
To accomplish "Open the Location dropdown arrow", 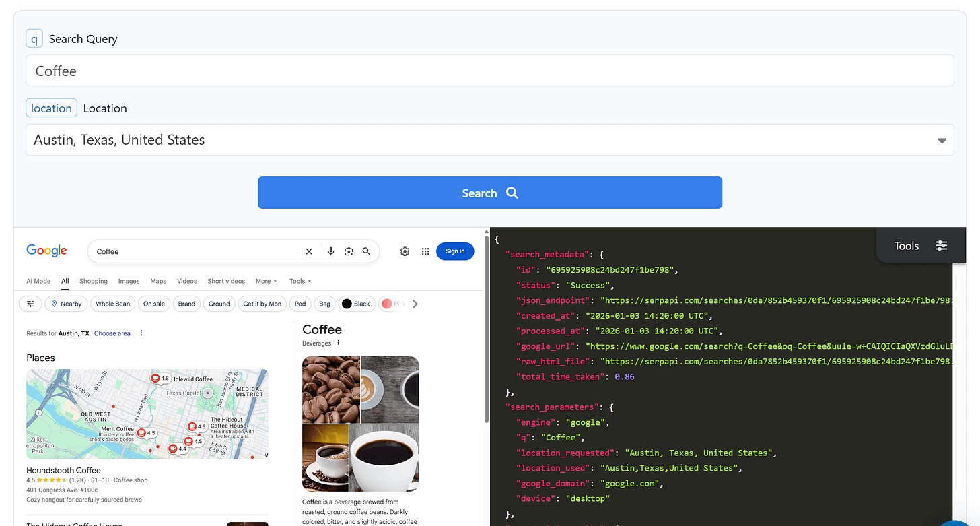I will tap(942, 140).
